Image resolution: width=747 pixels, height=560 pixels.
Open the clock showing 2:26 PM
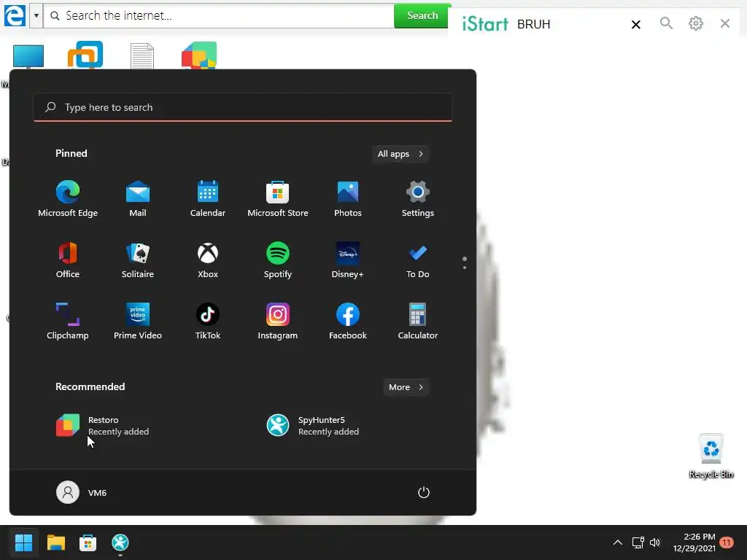[694, 542]
